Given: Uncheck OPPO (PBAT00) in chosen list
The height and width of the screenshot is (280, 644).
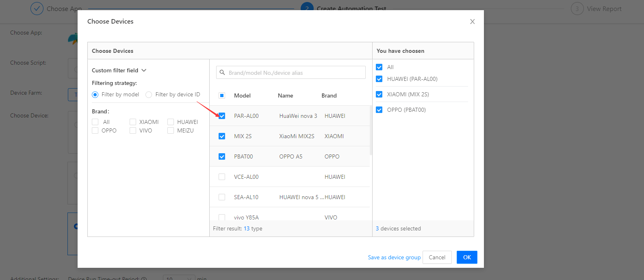Looking at the screenshot, I should click(x=379, y=110).
